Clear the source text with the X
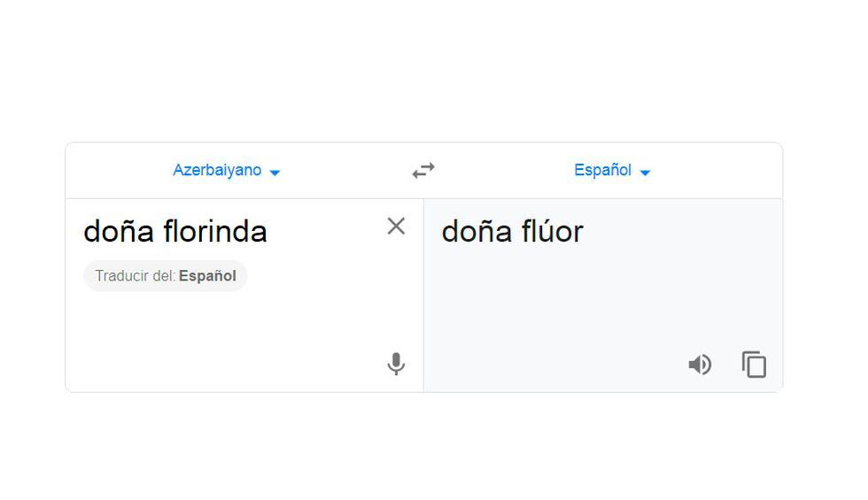The width and height of the screenshot is (868, 500). [396, 227]
